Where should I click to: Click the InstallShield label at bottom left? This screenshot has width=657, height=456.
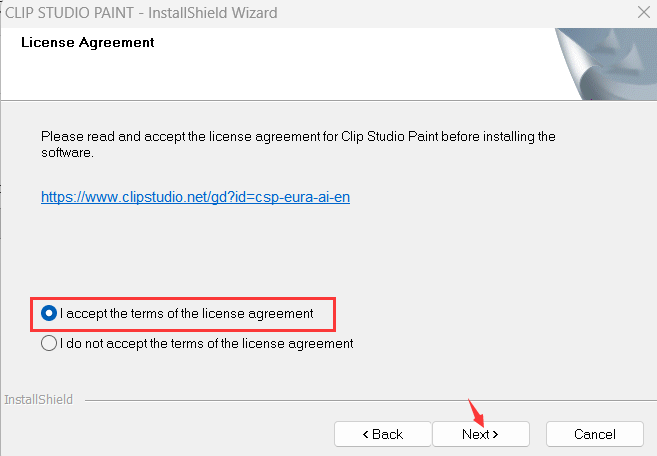[x=38, y=399]
